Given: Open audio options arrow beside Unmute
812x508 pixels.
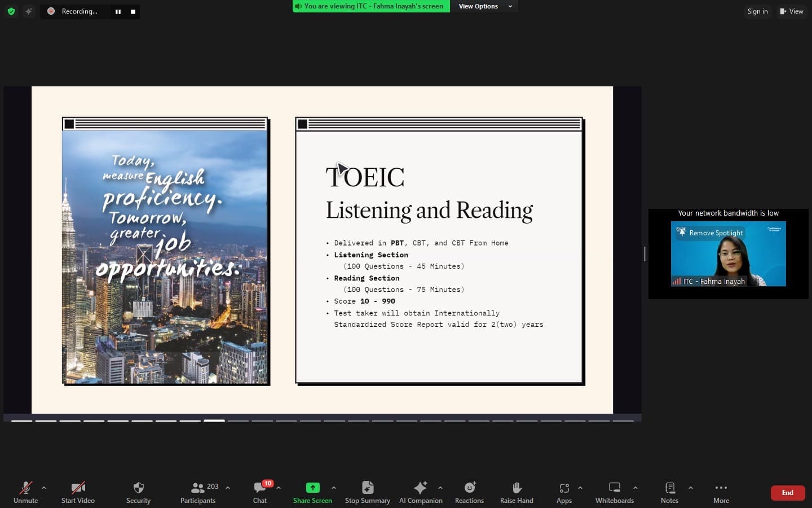Looking at the screenshot, I should click(44, 488).
